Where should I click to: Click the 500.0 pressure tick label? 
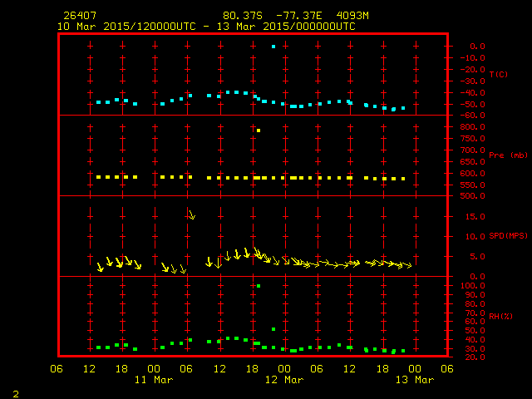pyautogui.click(x=473, y=196)
